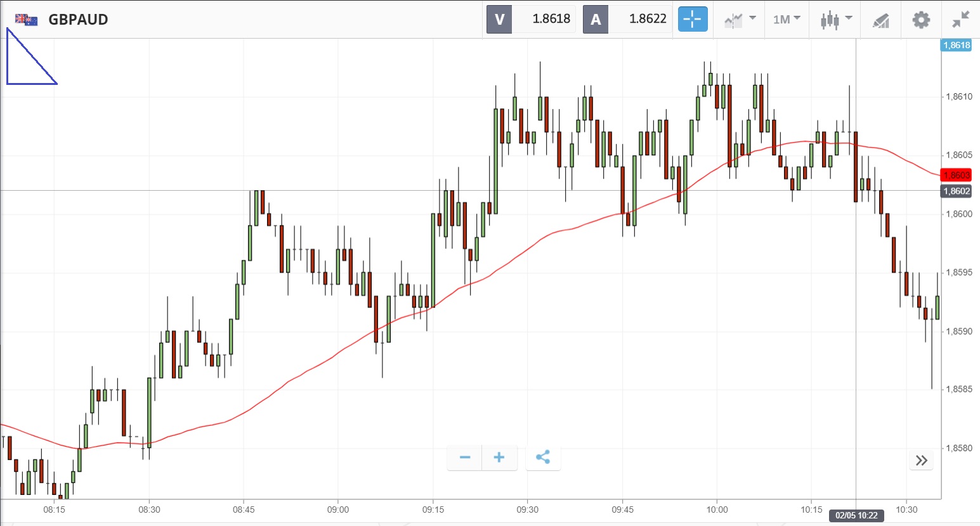The width and height of the screenshot is (980, 526).
Task: Click the V sell button
Action: click(499, 20)
